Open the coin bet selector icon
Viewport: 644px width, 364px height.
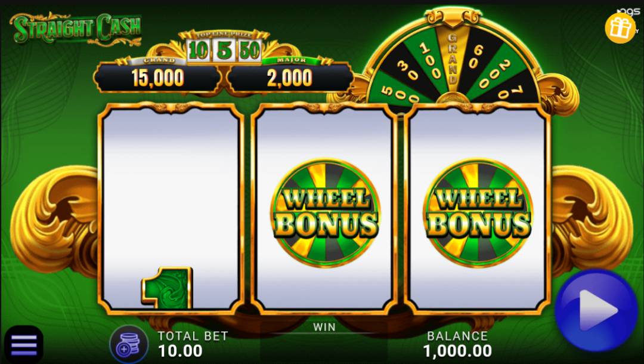point(129,345)
